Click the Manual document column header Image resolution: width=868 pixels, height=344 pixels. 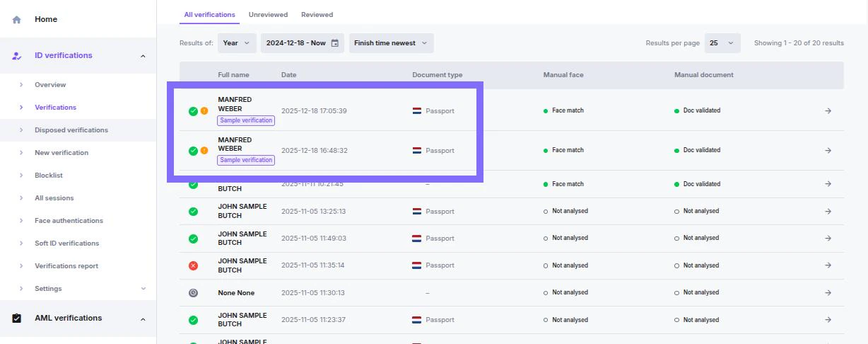coord(704,75)
